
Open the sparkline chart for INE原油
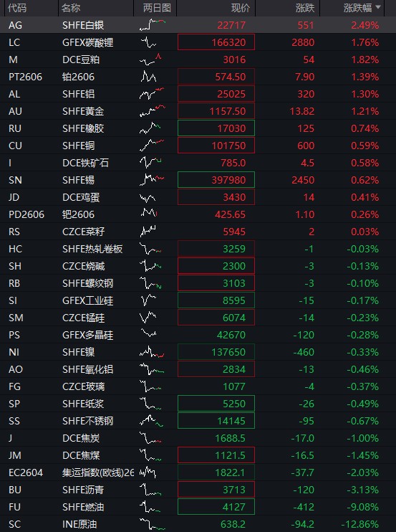click(x=153, y=524)
